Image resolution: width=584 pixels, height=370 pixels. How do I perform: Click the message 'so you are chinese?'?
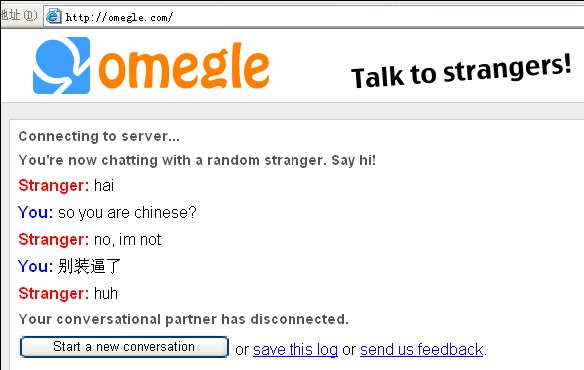point(127,213)
